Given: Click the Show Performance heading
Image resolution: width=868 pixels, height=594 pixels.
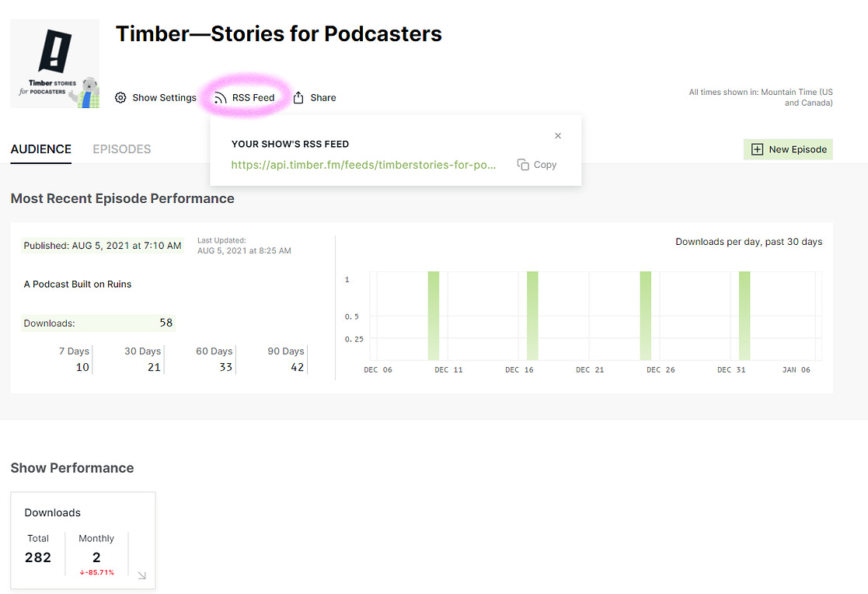Looking at the screenshot, I should point(72,468).
